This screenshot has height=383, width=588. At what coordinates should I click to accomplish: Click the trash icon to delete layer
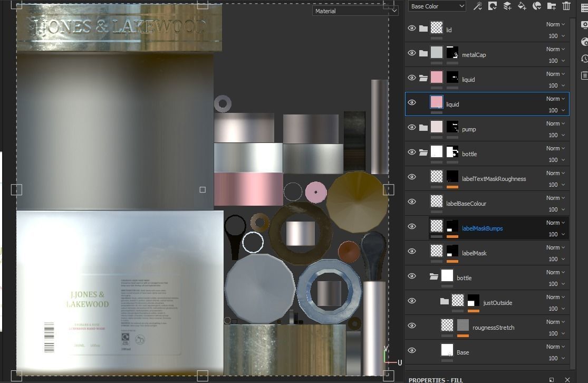click(566, 6)
